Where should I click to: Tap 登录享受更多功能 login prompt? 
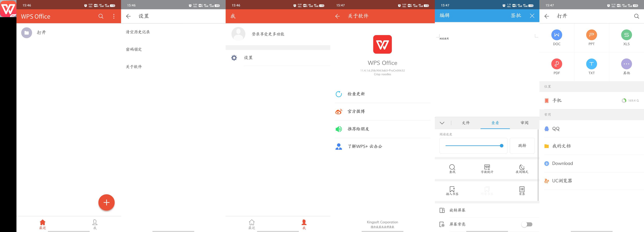pos(268,34)
